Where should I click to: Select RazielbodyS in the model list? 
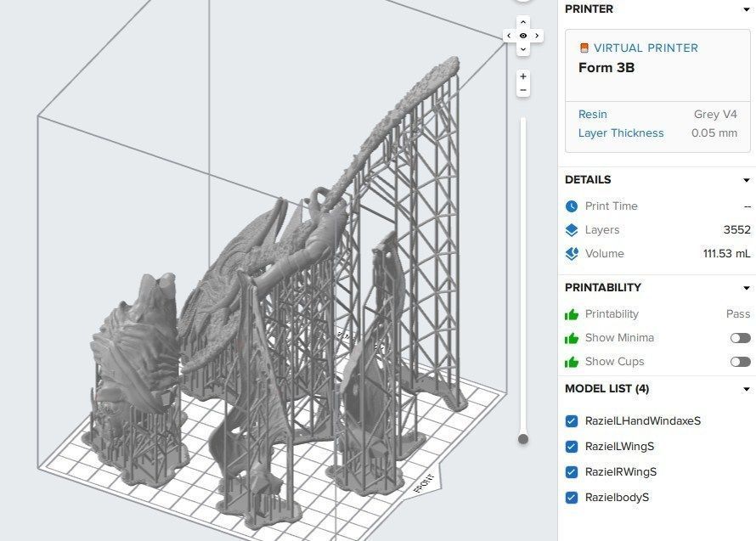tap(617, 498)
